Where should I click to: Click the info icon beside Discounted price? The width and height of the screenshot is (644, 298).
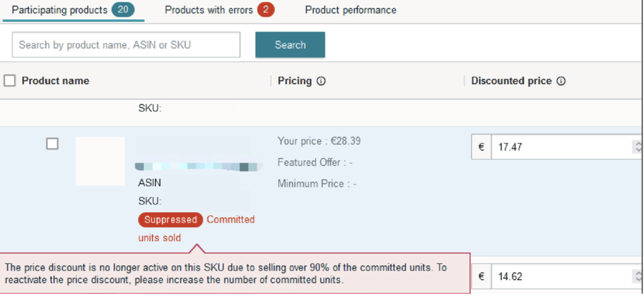pos(561,81)
